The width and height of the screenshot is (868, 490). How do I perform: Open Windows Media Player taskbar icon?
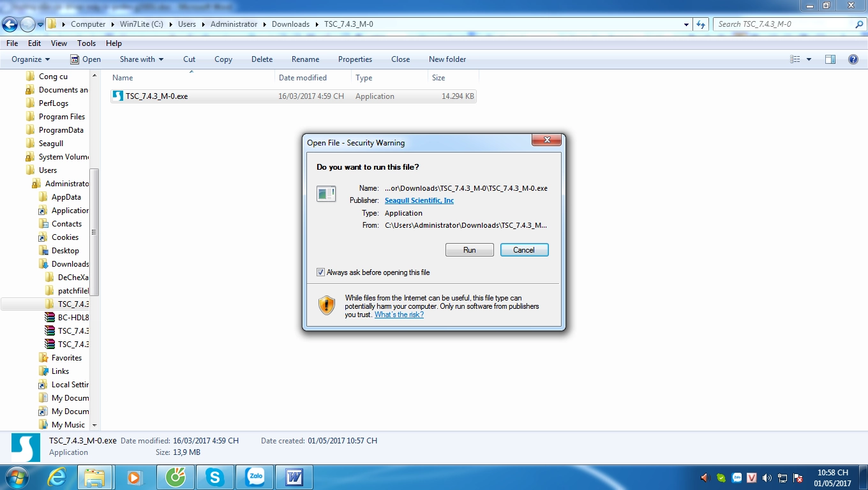point(134,477)
